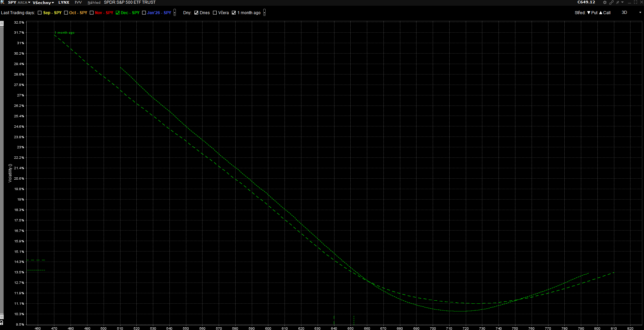The height and width of the screenshot is (330, 644).
Task: Click the Call up-triangle icon
Action: [601, 13]
